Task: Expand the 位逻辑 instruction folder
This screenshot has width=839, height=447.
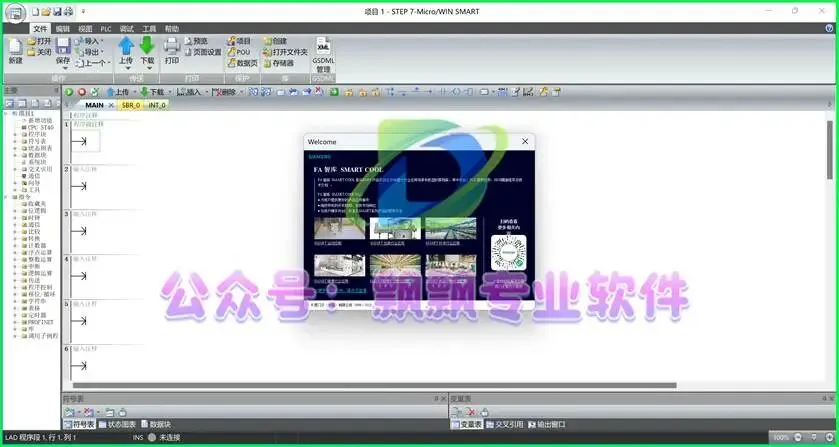Action: [x=15, y=211]
